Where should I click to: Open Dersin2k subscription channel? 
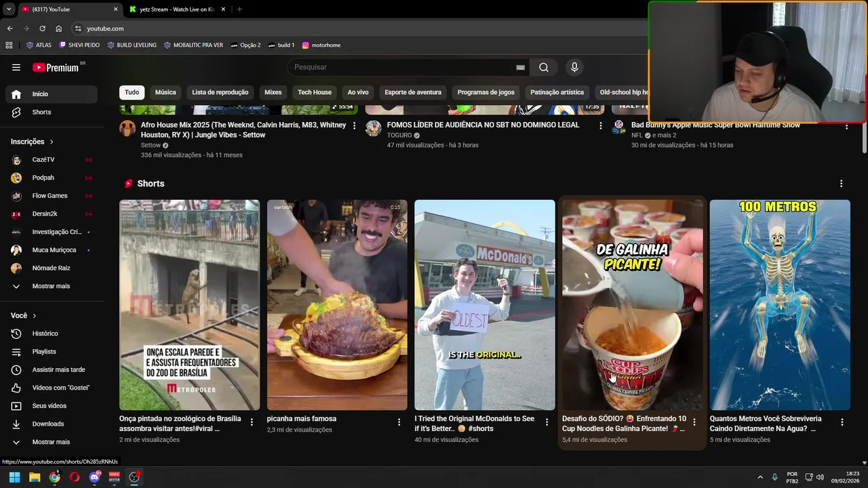tap(52, 213)
